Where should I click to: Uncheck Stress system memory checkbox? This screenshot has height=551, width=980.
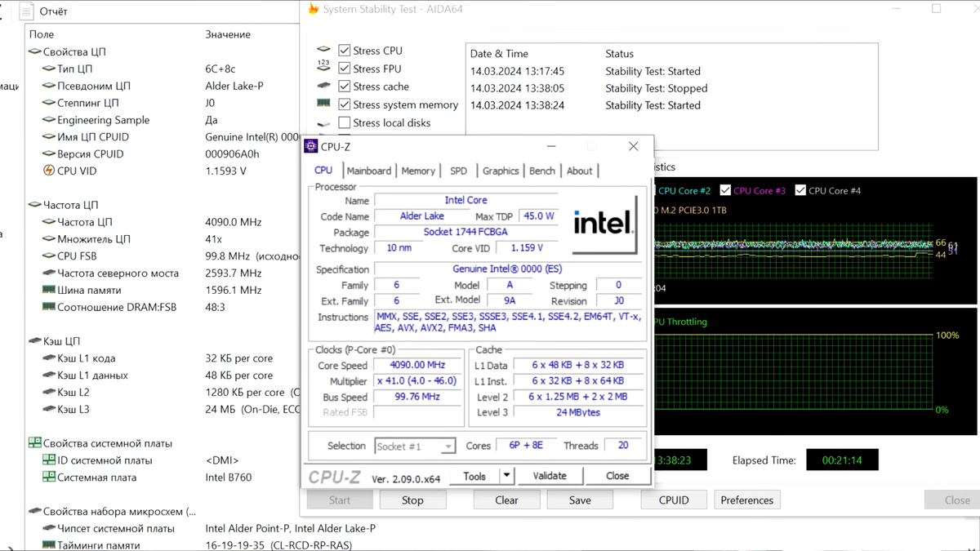click(345, 104)
